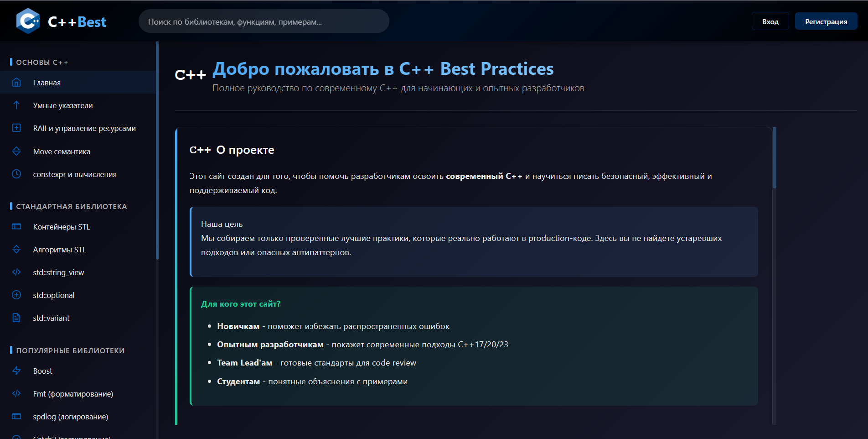Click the Регистрация button

click(x=826, y=21)
